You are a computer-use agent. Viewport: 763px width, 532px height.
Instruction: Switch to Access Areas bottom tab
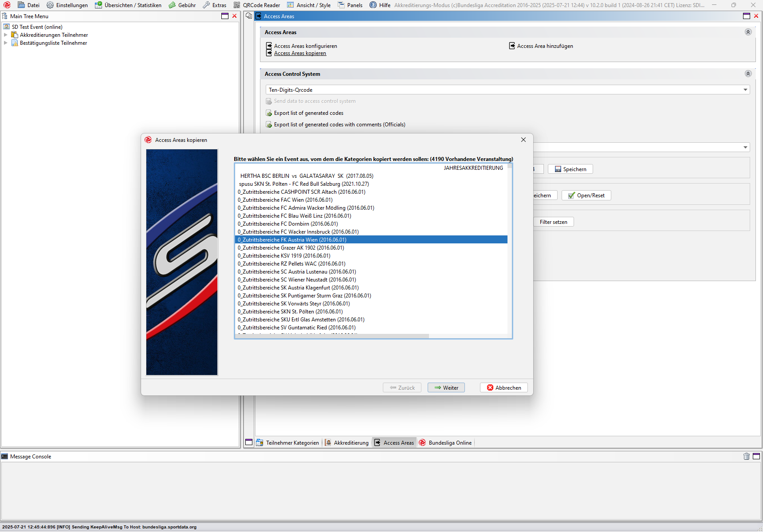[x=394, y=443]
